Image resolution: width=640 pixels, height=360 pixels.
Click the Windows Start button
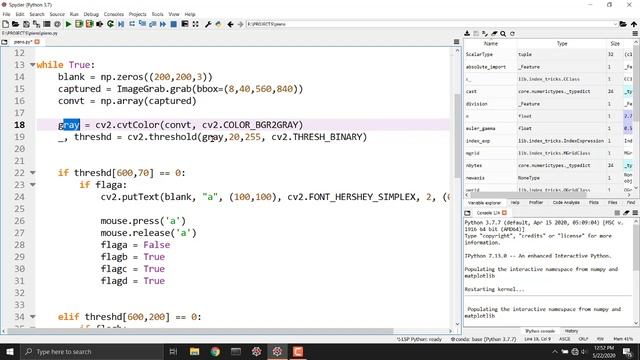10,351
